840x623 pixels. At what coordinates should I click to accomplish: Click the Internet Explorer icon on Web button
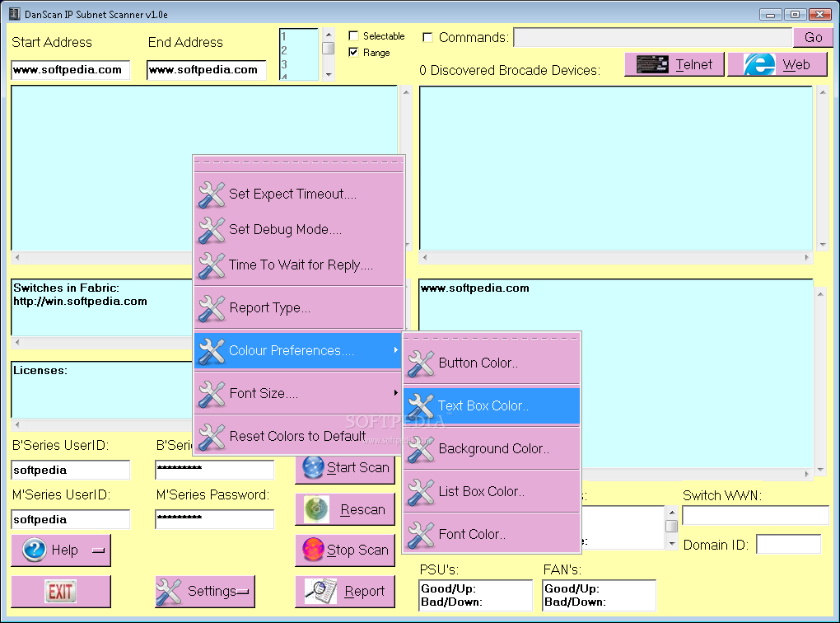759,64
